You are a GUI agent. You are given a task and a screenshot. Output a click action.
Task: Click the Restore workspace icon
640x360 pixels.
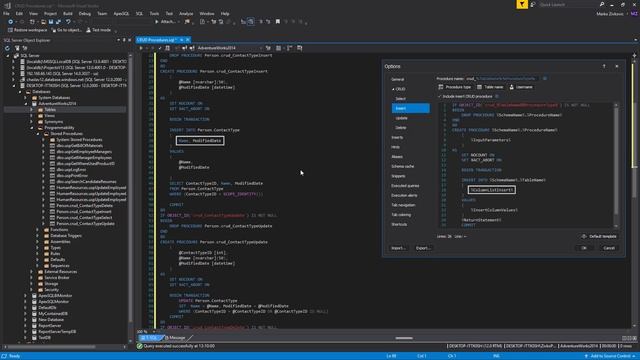click(x=10, y=30)
